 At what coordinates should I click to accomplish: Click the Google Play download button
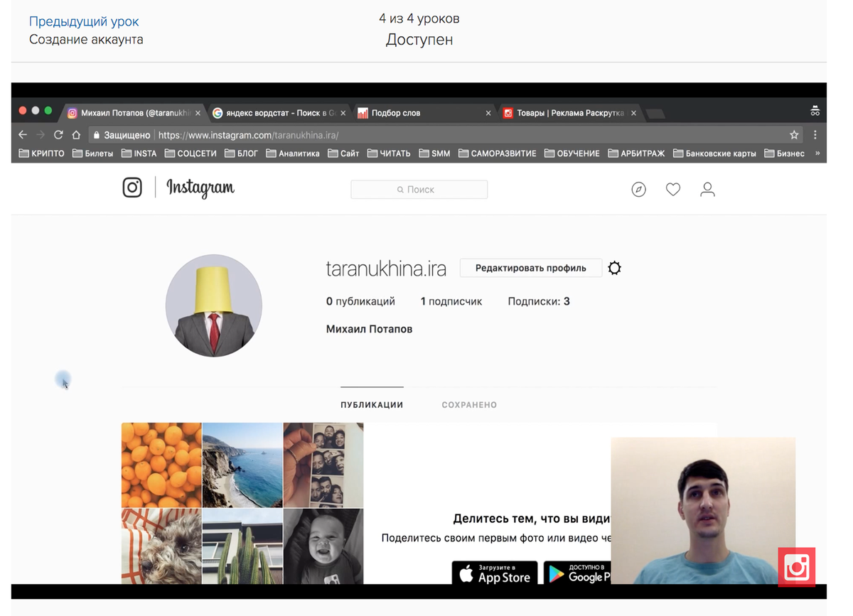[577, 573]
